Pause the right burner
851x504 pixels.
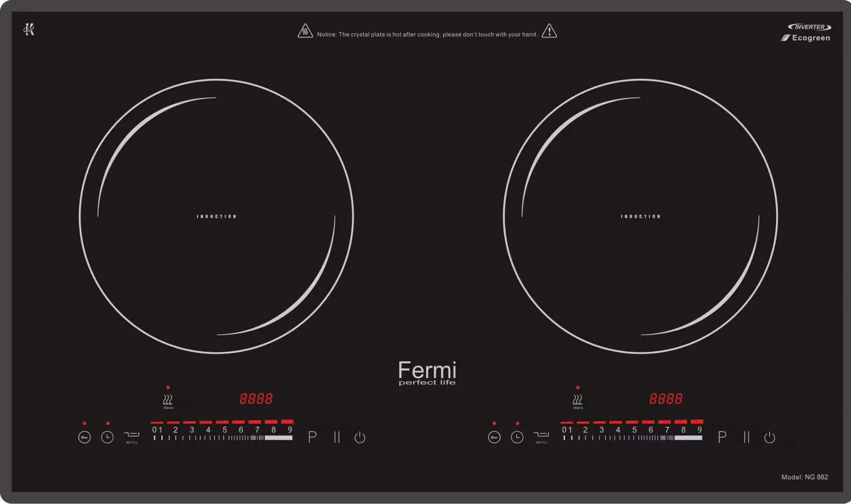point(746,437)
